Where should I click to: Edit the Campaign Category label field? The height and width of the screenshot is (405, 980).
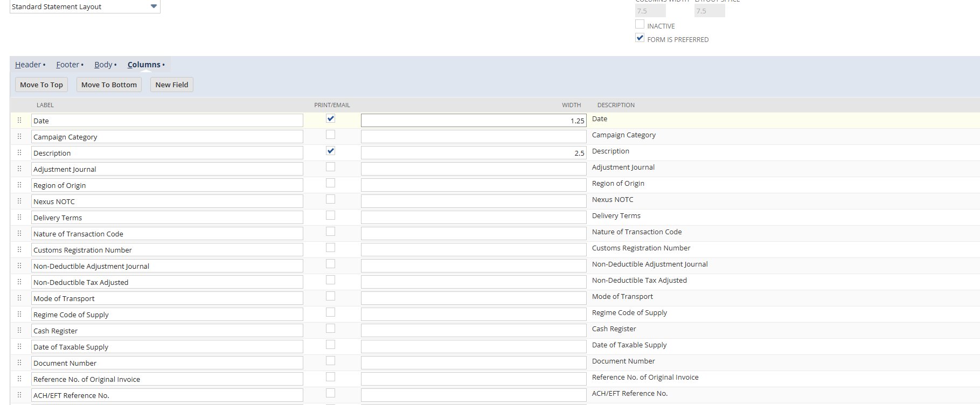[167, 137]
